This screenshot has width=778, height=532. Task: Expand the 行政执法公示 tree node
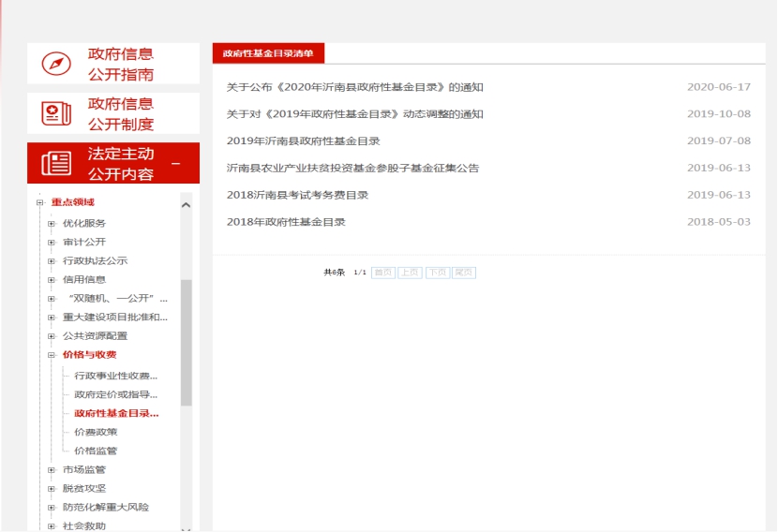pyautogui.click(x=52, y=261)
